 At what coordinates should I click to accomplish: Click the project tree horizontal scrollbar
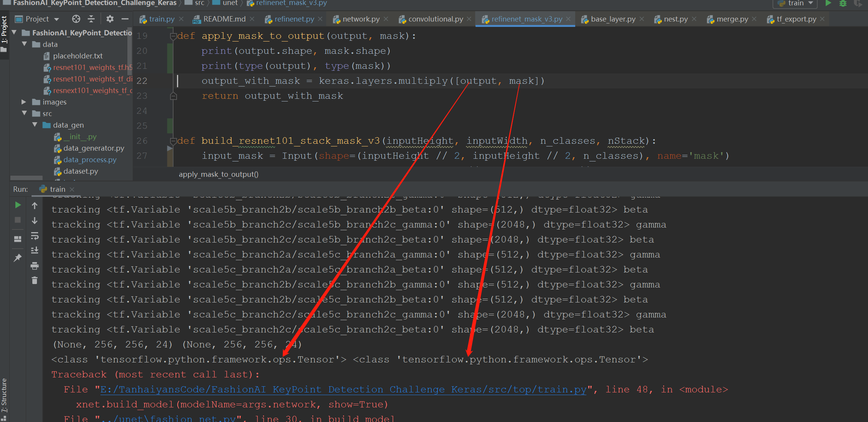(x=27, y=178)
